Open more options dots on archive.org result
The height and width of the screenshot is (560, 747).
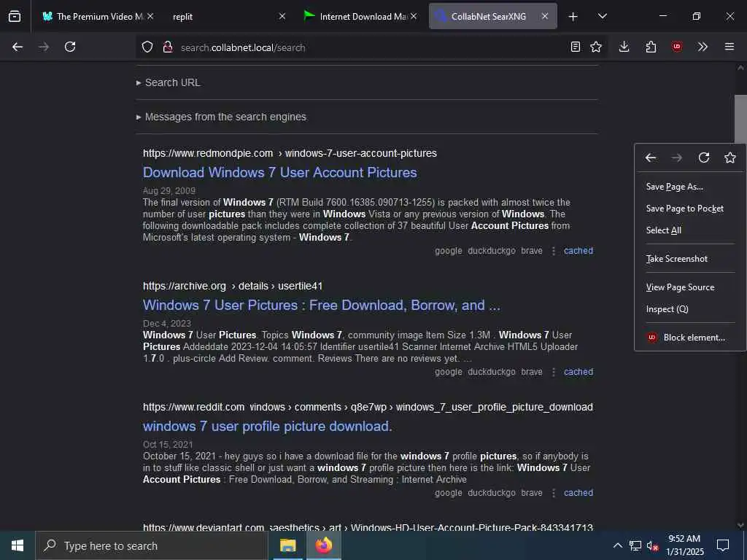pos(553,371)
